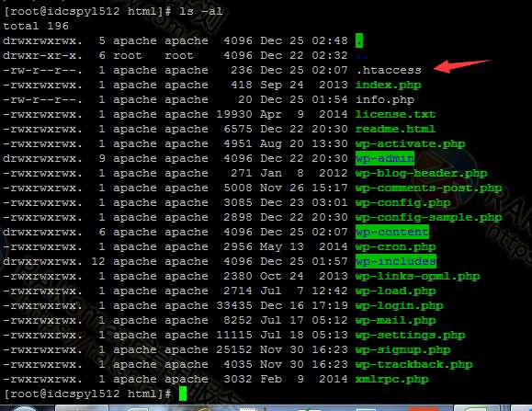
Task: Click the red arrow pointing at .htaccess
Action: [x=462, y=66]
